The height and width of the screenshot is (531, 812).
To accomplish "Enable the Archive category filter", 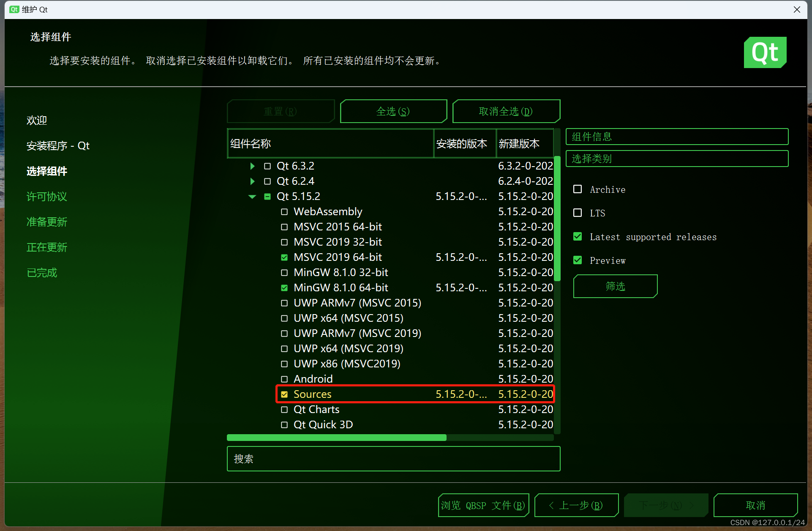I will [x=578, y=189].
